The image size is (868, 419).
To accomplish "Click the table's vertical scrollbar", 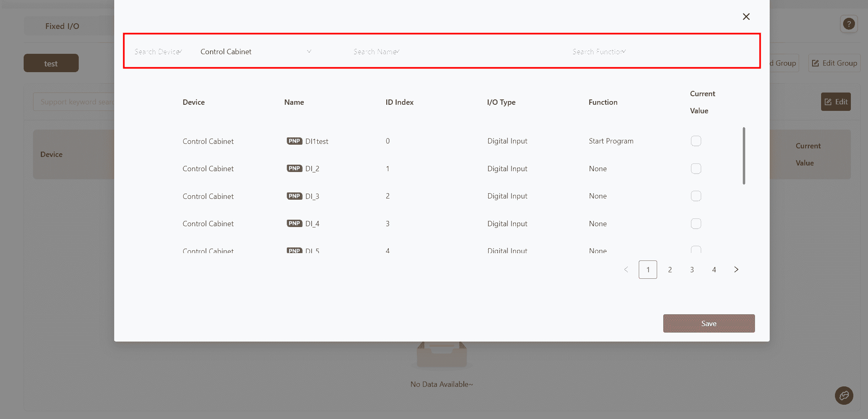I will click(x=744, y=156).
